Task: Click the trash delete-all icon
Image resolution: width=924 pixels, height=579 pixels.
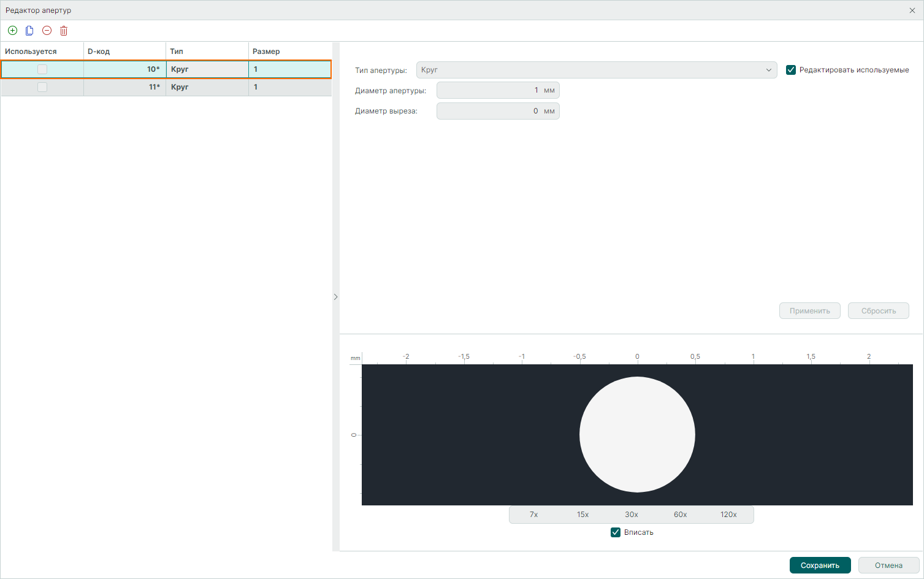Action: point(64,31)
